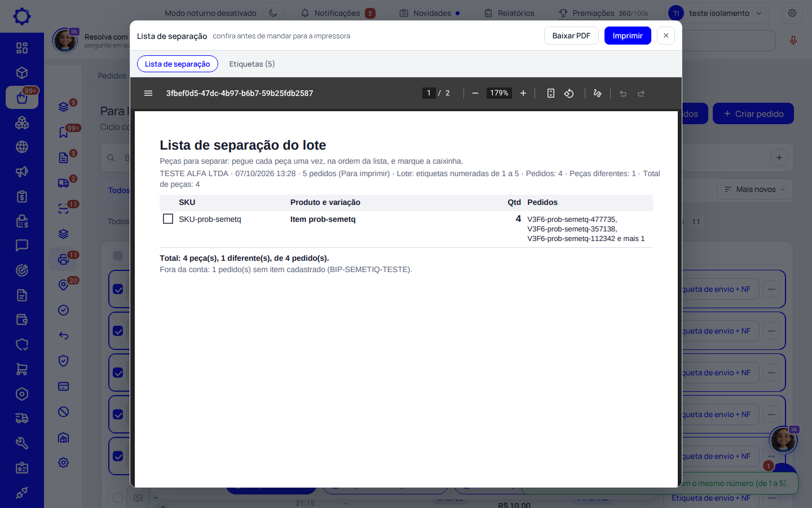Toggle the select-all checkbox in orders list header

pyautogui.click(x=118, y=256)
